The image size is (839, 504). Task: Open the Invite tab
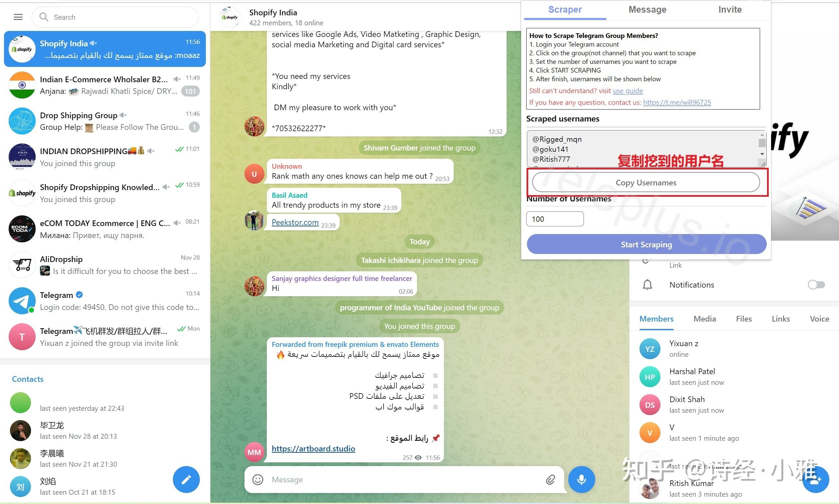[730, 10]
